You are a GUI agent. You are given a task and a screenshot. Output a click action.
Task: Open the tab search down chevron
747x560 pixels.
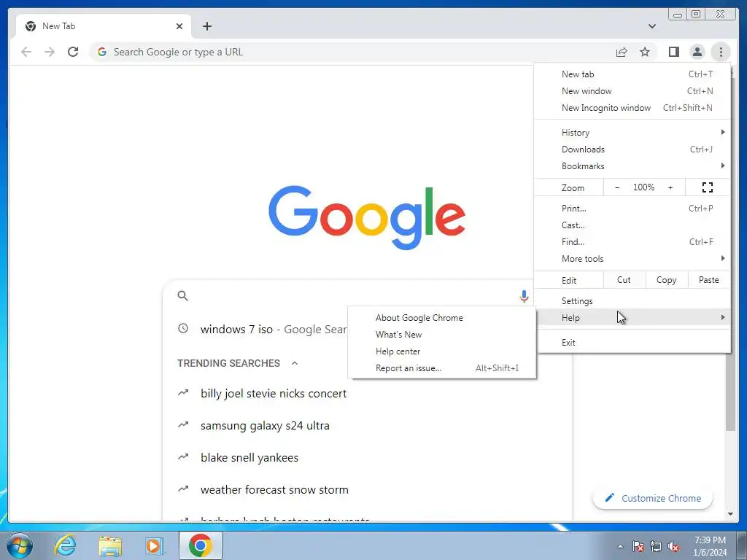click(652, 26)
